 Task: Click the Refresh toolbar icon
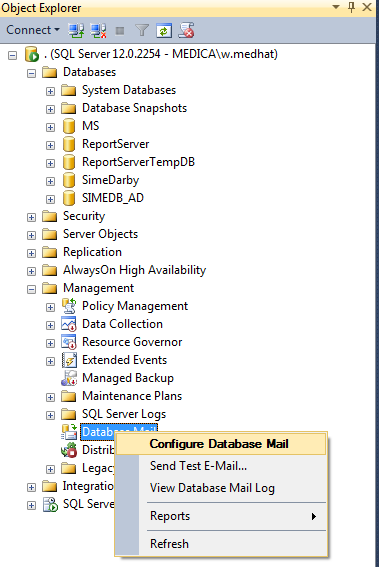click(x=163, y=30)
